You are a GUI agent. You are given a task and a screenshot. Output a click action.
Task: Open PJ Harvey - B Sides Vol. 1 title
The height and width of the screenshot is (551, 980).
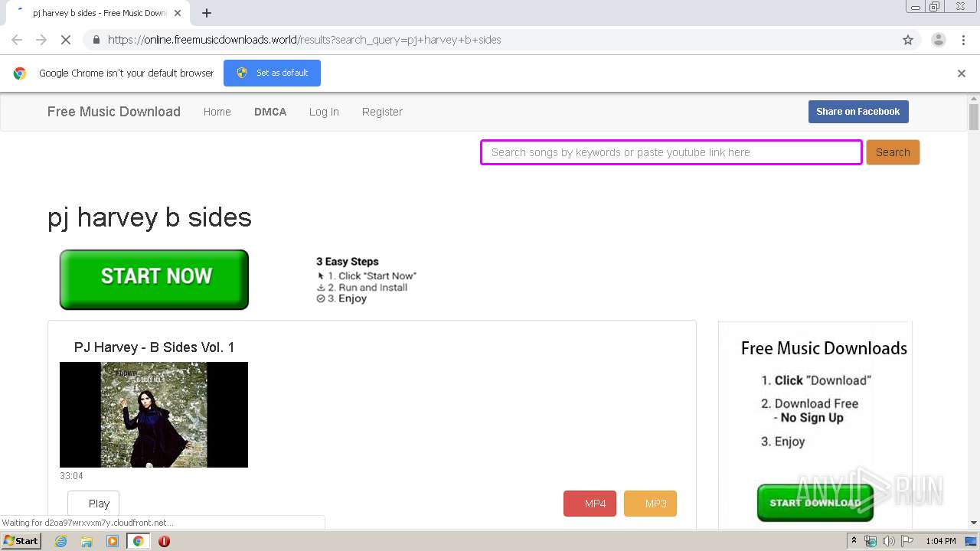pos(155,347)
